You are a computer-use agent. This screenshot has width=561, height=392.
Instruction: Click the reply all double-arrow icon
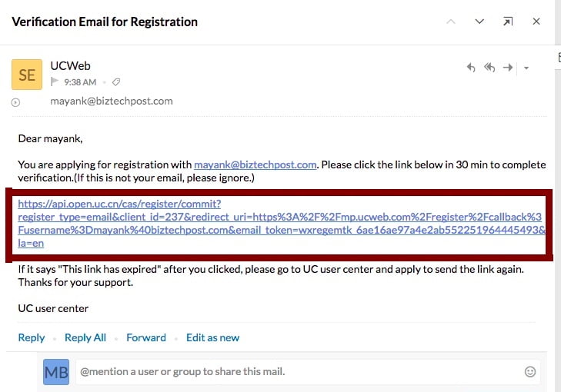(489, 68)
